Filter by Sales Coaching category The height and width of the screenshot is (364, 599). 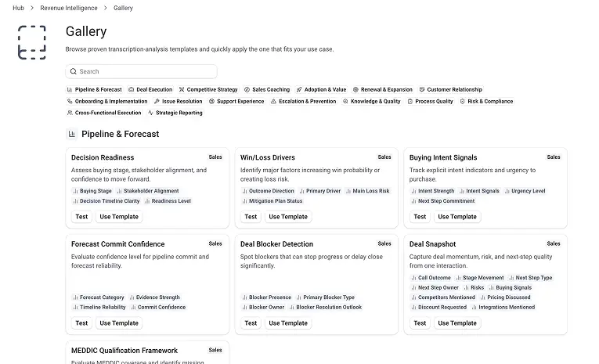pos(267,89)
